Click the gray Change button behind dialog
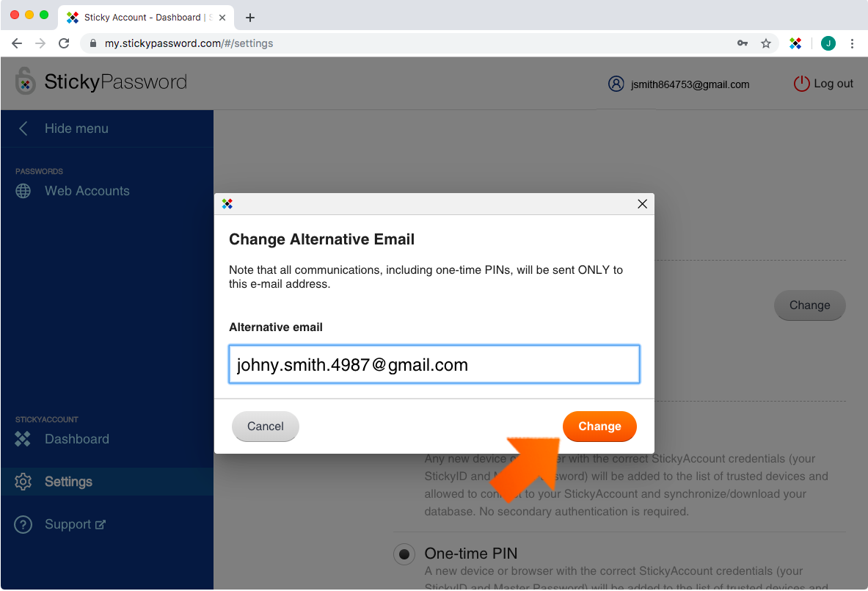Image resolution: width=868 pixels, height=591 pixels. [x=809, y=305]
